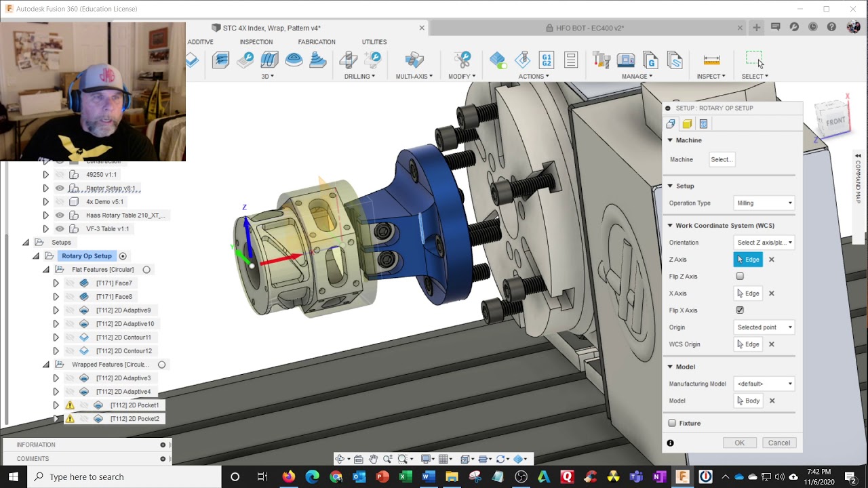The height and width of the screenshot is (488, 868).
Task: Open the Machine Library icon
Action: tap(626, 60)
